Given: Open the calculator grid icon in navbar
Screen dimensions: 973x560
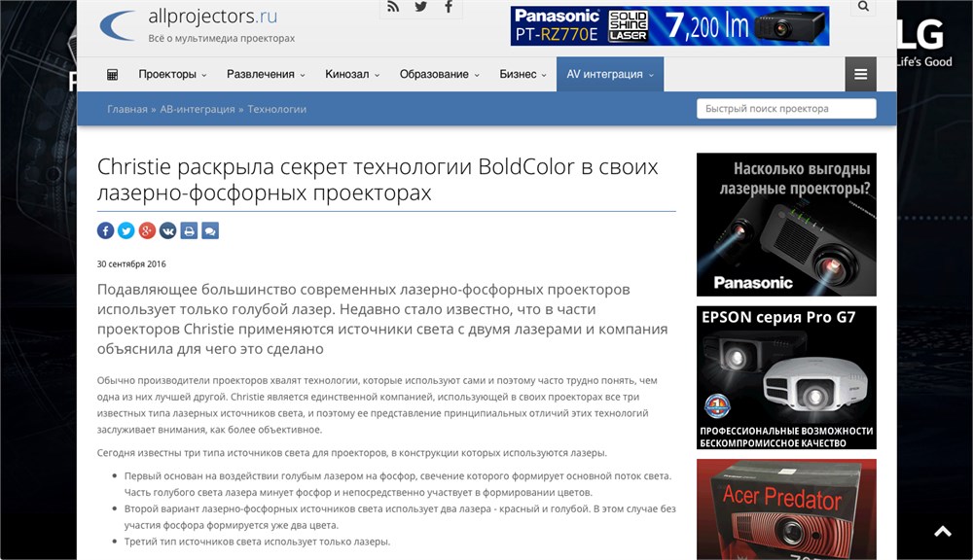Looking at the screenshot, I should tap(112, 75).
